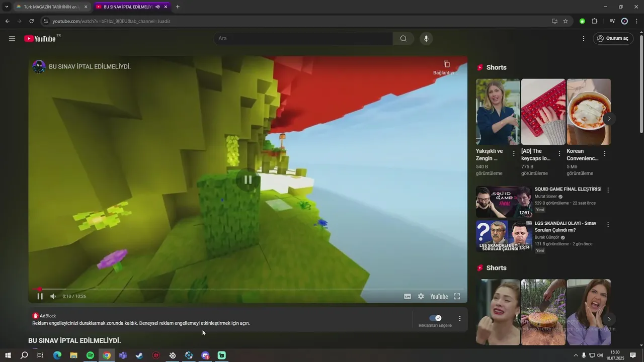This screenshot has height=362, width=644.
Task: Open video title link in player overlay
Action: (x=90, y=66)
